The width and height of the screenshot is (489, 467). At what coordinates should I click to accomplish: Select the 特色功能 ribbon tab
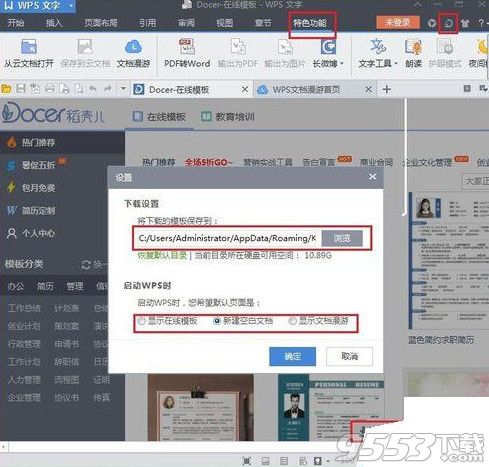[x=310, y=23]
